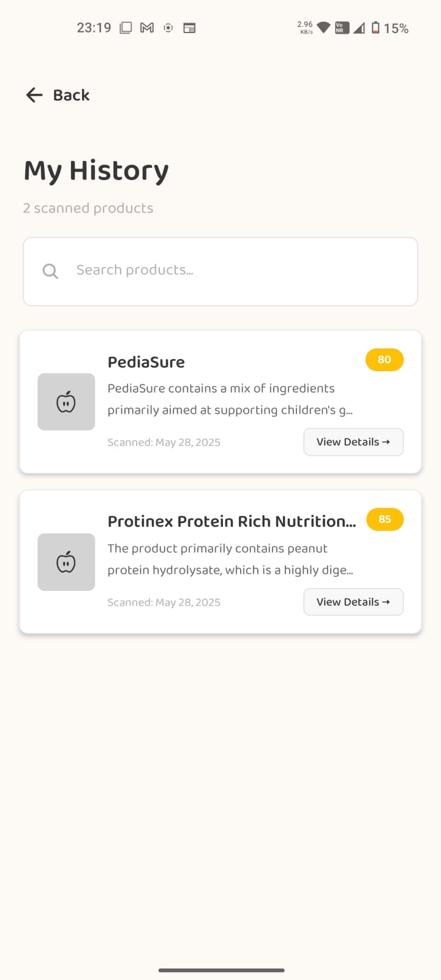Open View Details for Protinex

point(353,602)
